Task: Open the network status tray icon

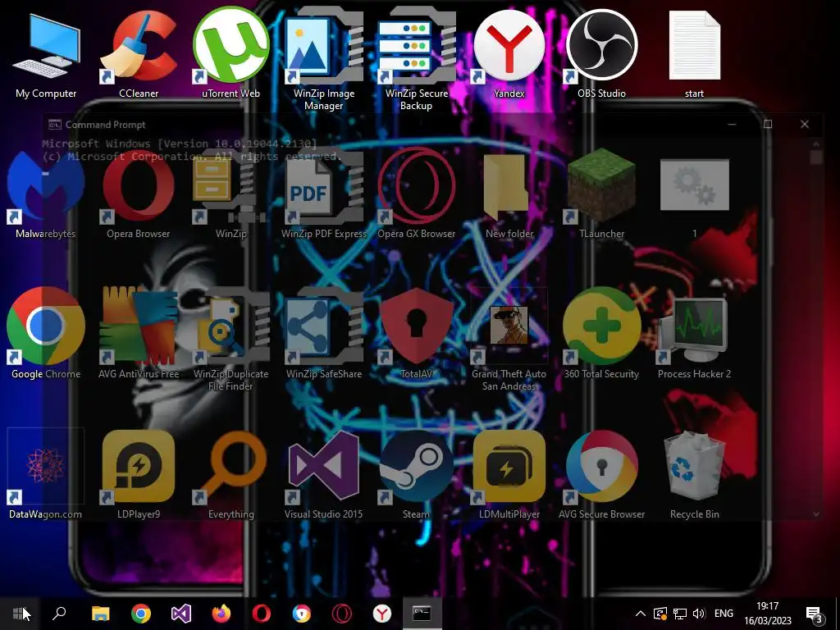Action: [680, 614]
